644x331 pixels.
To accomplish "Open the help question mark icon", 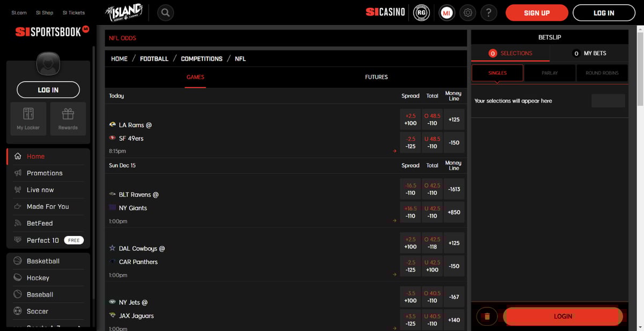I will click(x=488, y=12).
